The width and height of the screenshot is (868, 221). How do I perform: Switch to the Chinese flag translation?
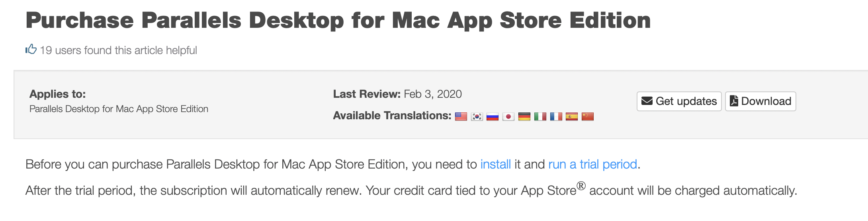[588, 116]
